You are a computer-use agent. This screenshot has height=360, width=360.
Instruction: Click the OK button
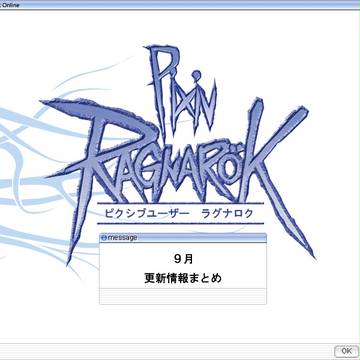coord(346,351)
